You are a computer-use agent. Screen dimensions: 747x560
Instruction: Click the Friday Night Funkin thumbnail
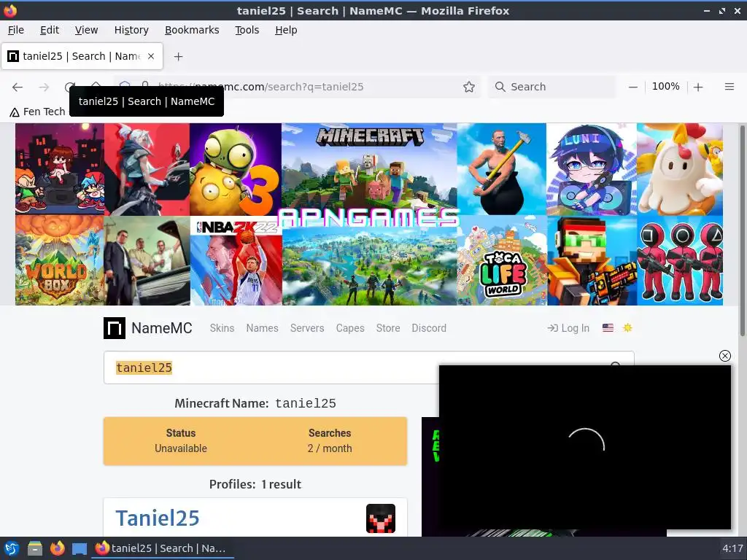click(x=60, y=169)
